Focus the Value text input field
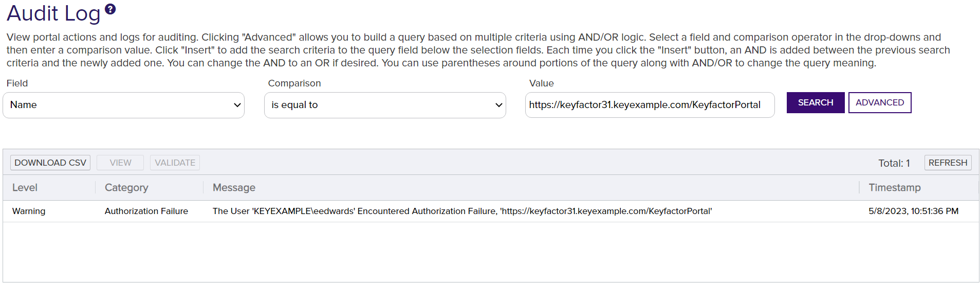The width and height of the screenshot is (980, 283). [x=649, y=105]
